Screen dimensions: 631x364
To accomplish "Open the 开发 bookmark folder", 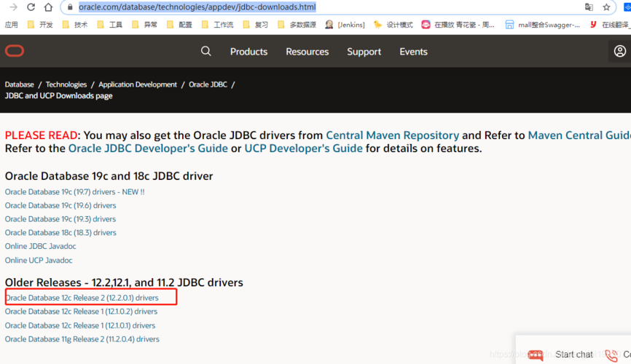I will [x=40, y=25].
